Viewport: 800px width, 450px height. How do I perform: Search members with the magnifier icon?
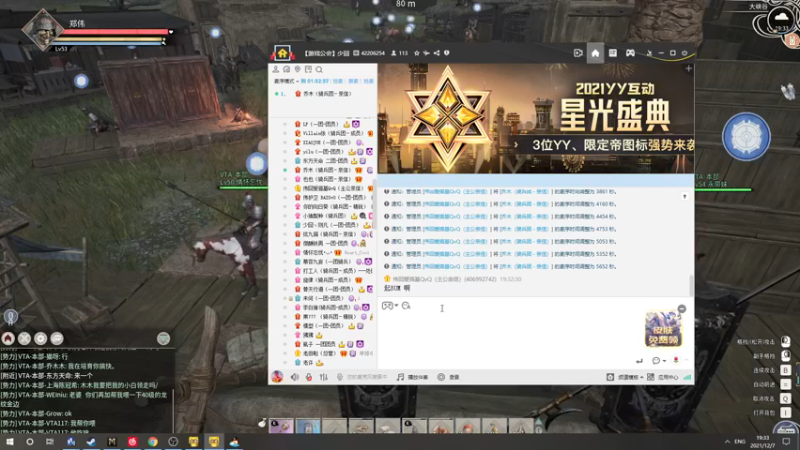(x=319, y=69)
